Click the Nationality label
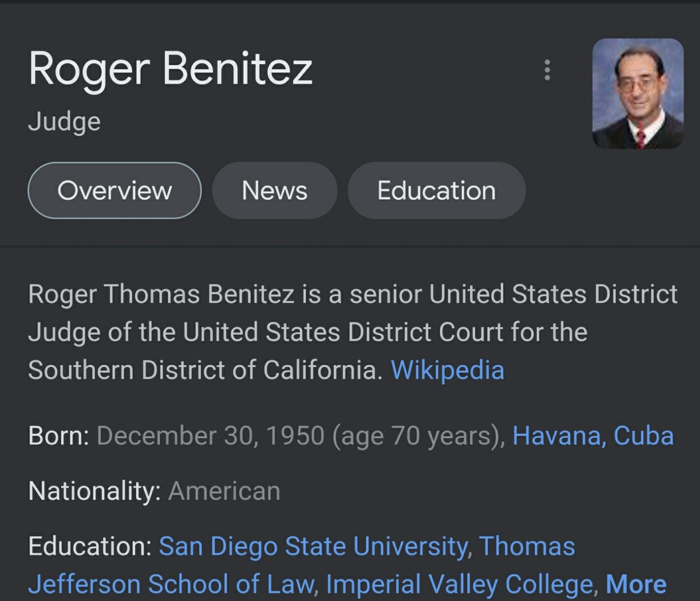Screen dimensions: 700x601 [94, 491]
